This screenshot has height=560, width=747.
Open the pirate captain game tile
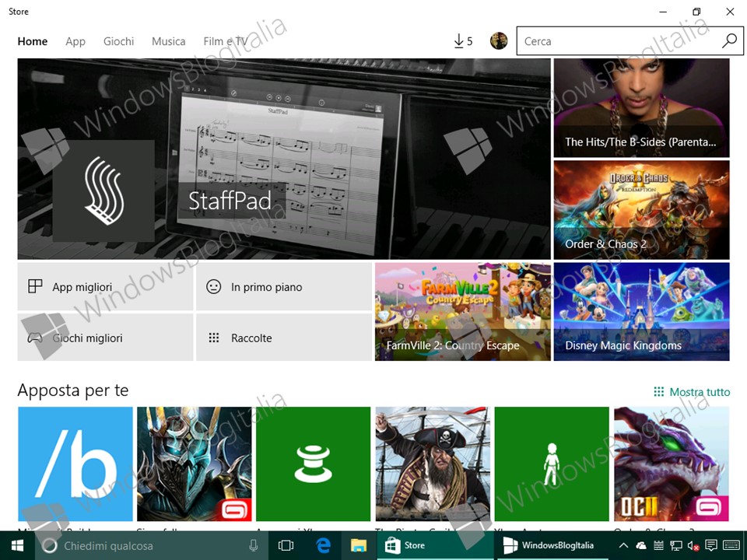433,464
